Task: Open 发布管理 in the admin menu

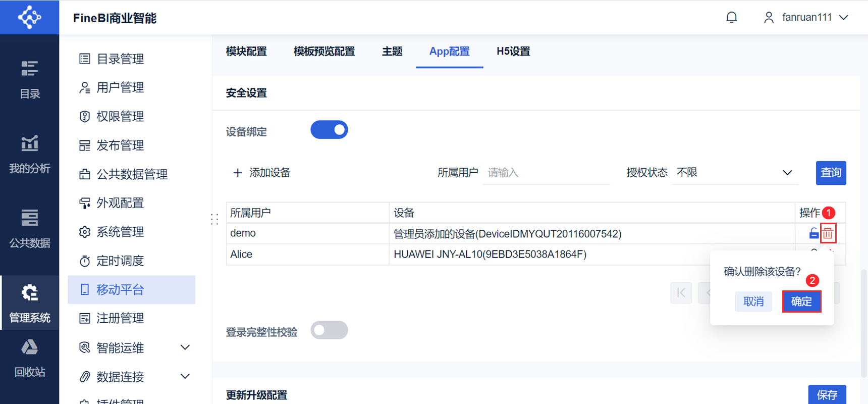Action: 132,145
